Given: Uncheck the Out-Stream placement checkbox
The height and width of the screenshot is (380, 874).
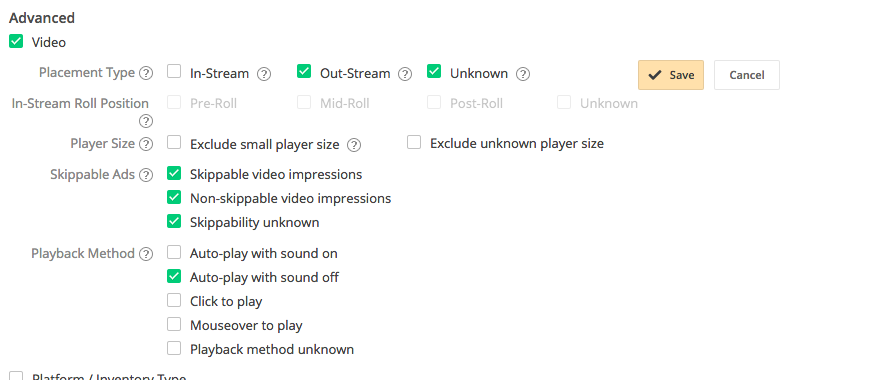Looking at the screenshot, I should pyautogui.click(x=304, y=71).
